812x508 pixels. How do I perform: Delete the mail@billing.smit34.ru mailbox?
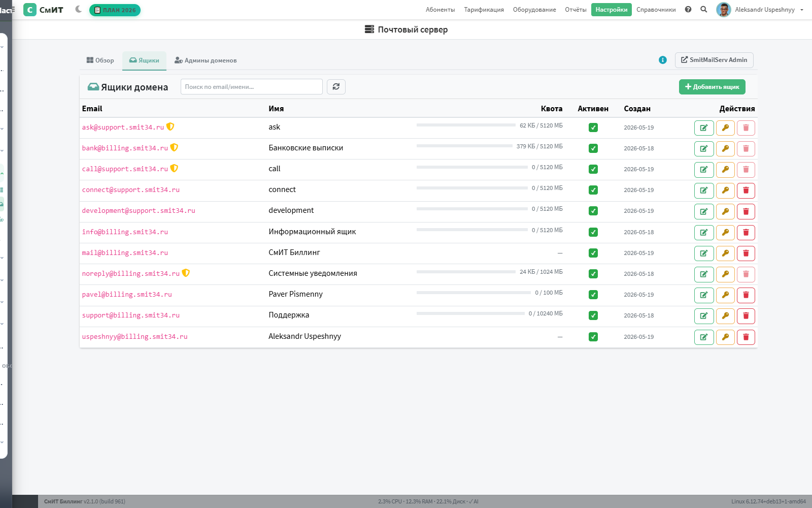[746, 253]
